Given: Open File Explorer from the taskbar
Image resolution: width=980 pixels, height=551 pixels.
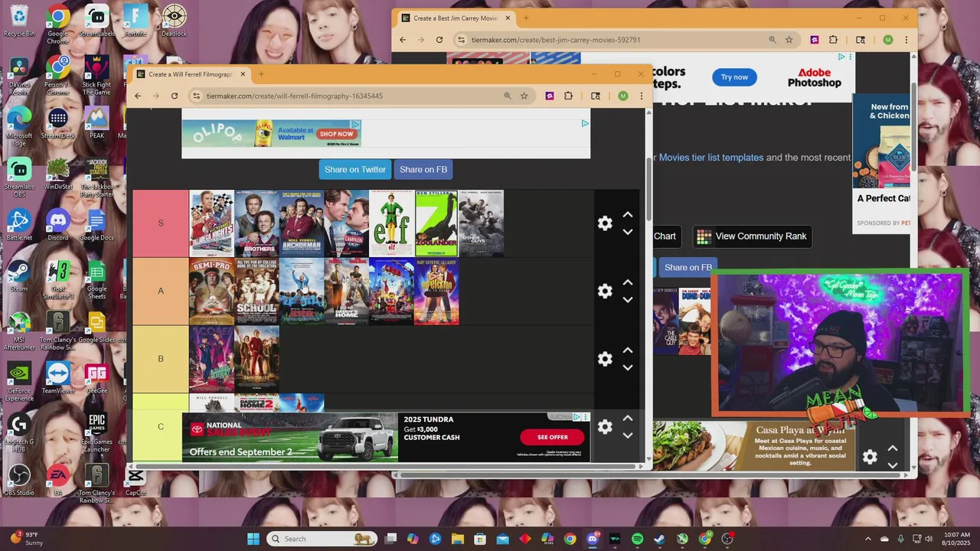Looking at the screenshot, I should click(458, 539).
